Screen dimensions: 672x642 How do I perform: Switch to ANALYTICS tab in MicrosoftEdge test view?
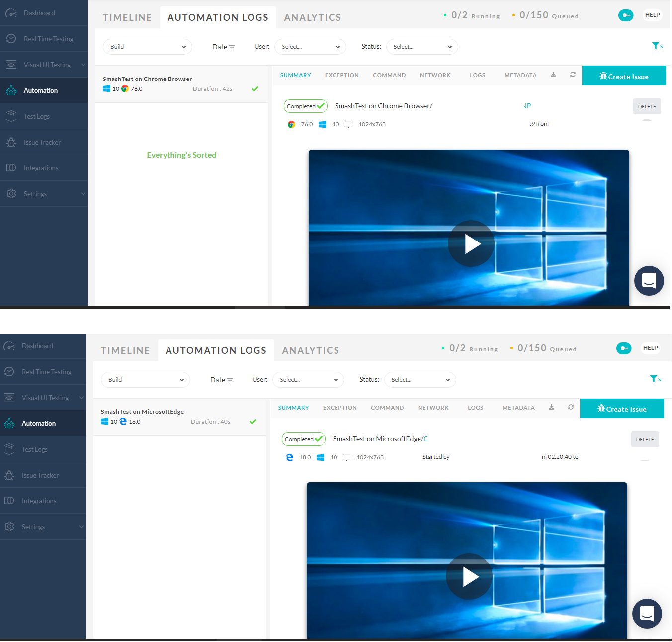pos(311,350)
